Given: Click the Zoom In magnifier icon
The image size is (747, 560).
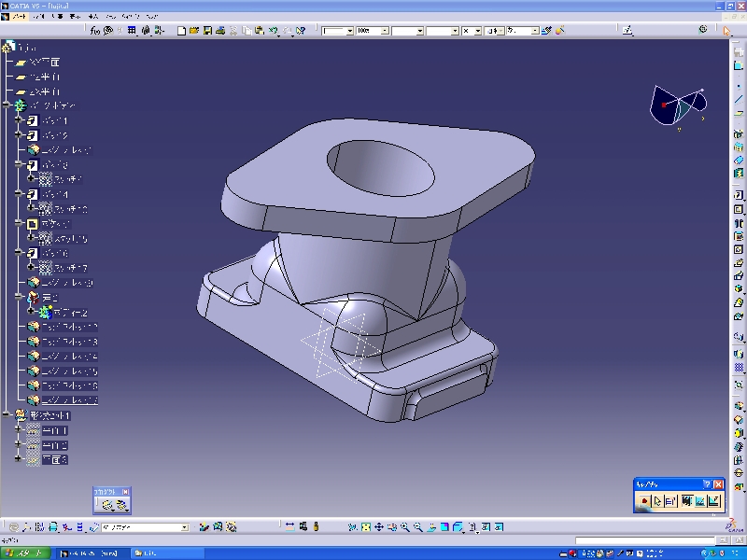Looking at the screenshot, I should 405,526.
